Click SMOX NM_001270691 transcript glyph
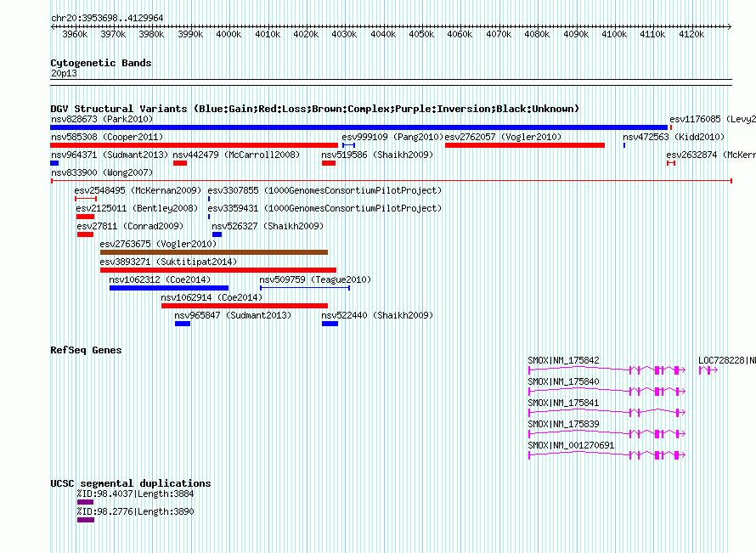 pyautogui.click(x=606, y=454)
